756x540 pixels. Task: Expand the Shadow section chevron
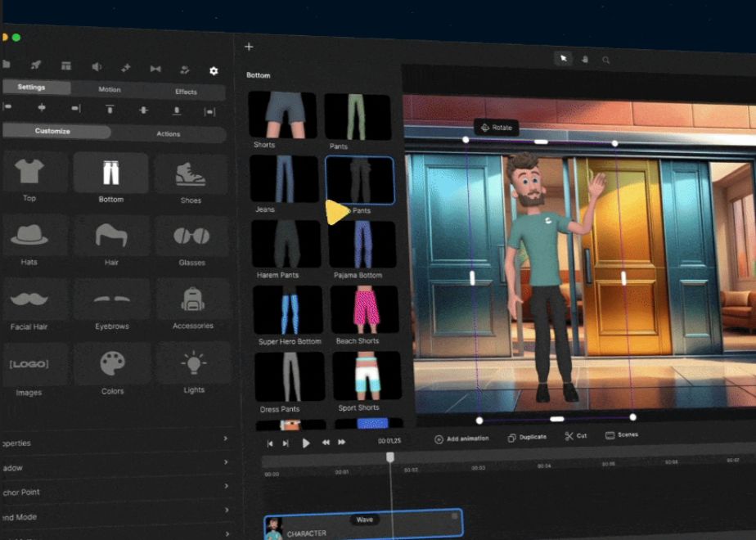[226, 463]
